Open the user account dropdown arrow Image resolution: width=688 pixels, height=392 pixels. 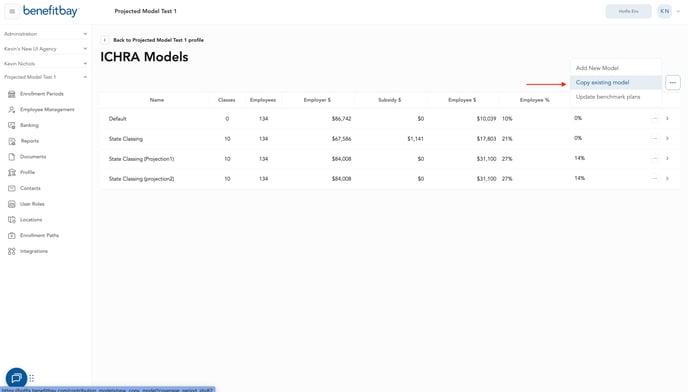pos(678,11)
